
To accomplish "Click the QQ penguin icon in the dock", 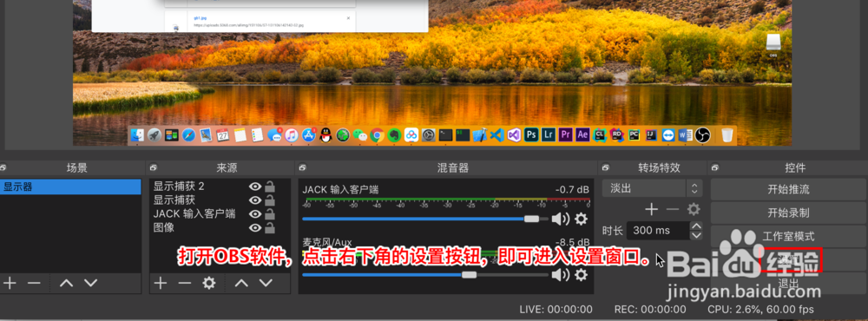I will pos(325,134).
